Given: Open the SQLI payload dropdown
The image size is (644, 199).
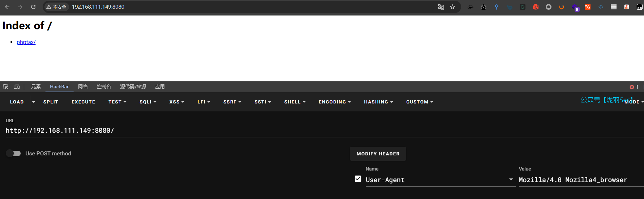Looking at the screenshot, I should click(x=148, y=102).
